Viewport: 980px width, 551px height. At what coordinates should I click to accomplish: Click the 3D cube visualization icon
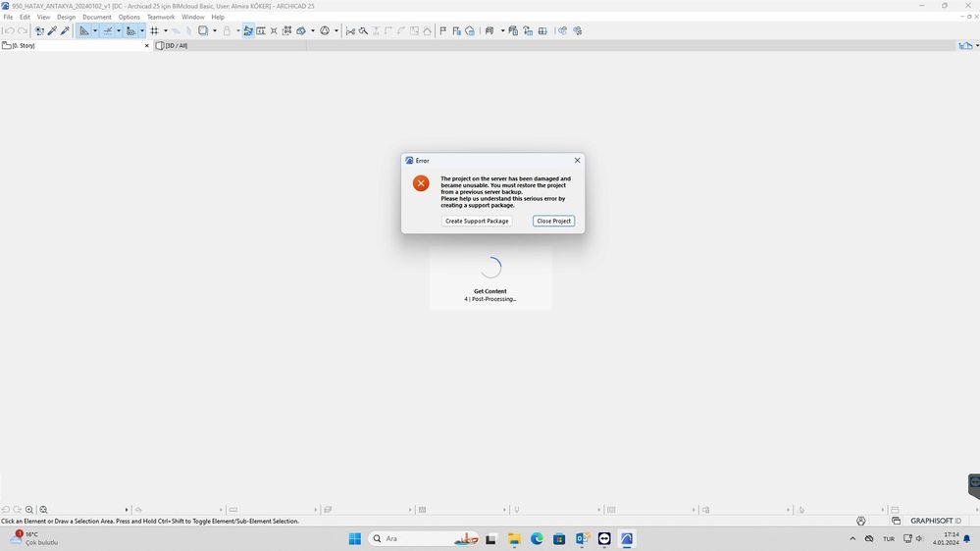click(301, 30)
